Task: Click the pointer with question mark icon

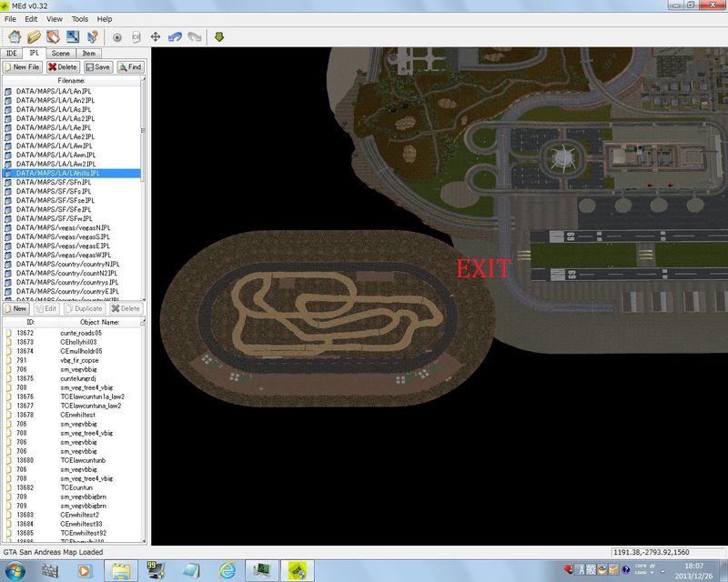Action: 93,36
